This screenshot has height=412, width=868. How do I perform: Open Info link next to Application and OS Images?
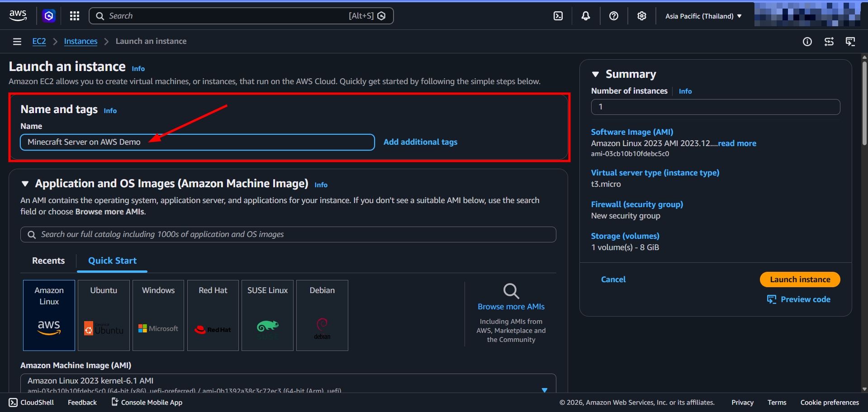321,185
